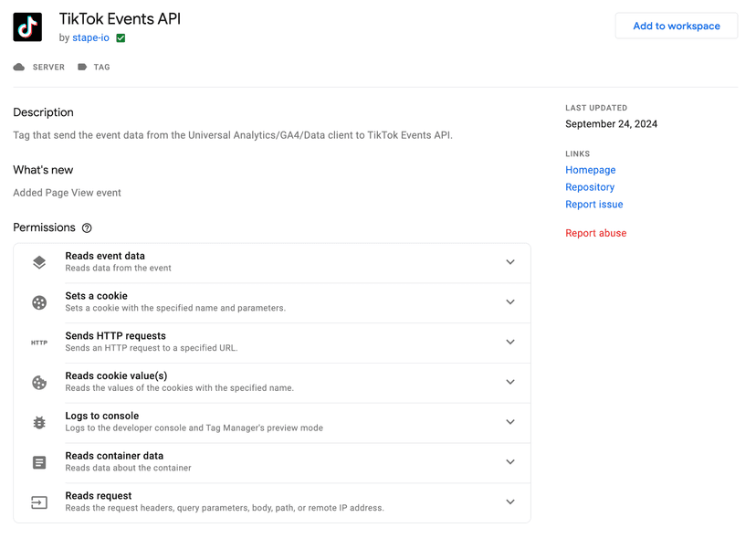This screenshot has width=756, height=549.
Task: Expand the Reads event data permission
Action: pos(510,262)
